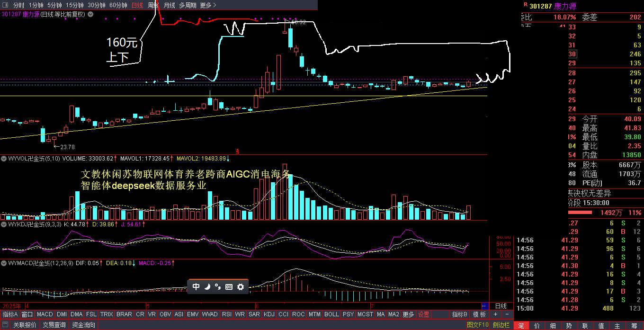Click the small square icon beside 关联报价
The height and width of the screenshot is (330, 644).
(x=5, y=325)
